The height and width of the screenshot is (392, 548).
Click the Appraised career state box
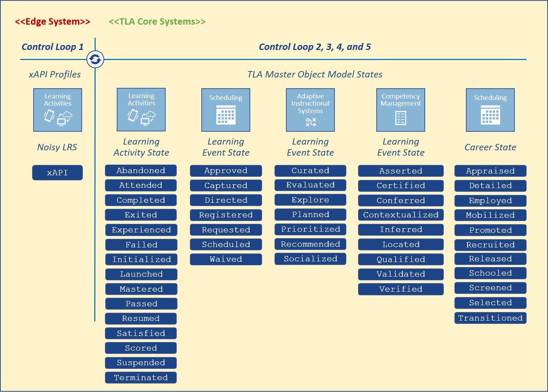click(x=490, y=171)
